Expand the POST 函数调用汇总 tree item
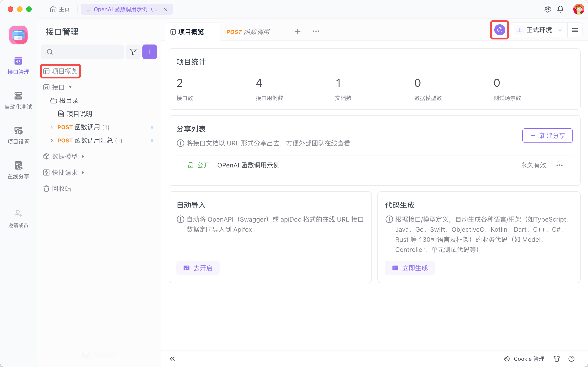Viewport: 588px width, 367px height. tap(52, 140)
